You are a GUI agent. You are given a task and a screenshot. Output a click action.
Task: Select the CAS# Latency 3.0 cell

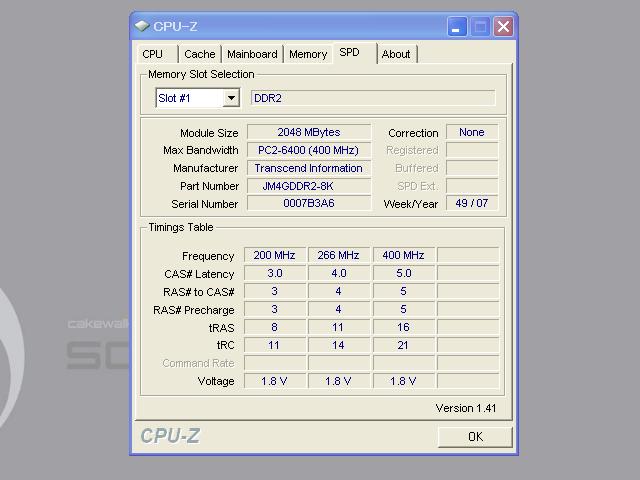coord(275,273)
